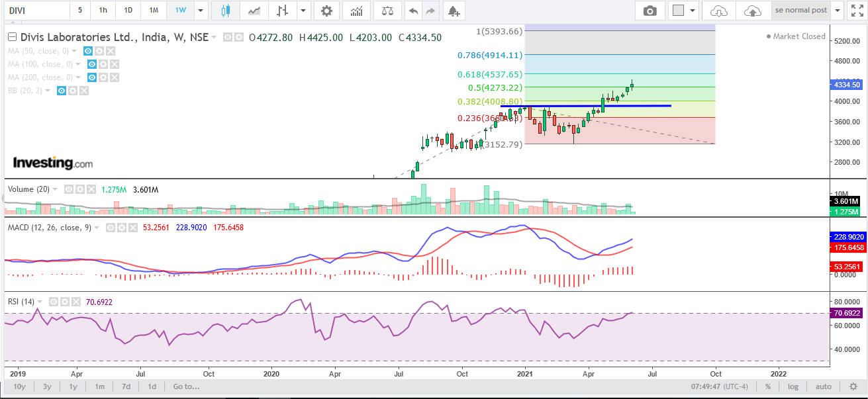Select the 1D interval
The image size is (868, 399).
pos(128,11)
